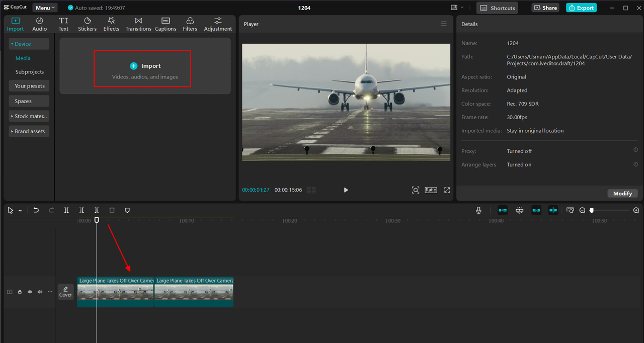Export the project
The height and width of the screenshot is (343, 644).
click(581, 8)
